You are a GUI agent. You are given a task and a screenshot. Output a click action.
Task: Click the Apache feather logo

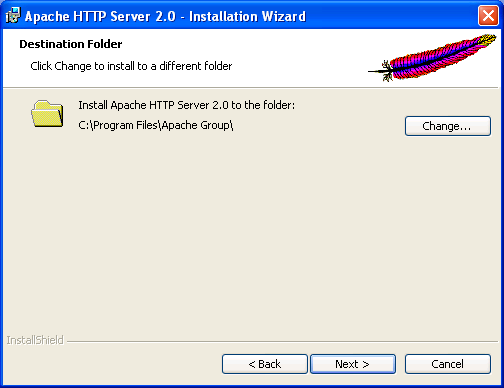point(432,58)
